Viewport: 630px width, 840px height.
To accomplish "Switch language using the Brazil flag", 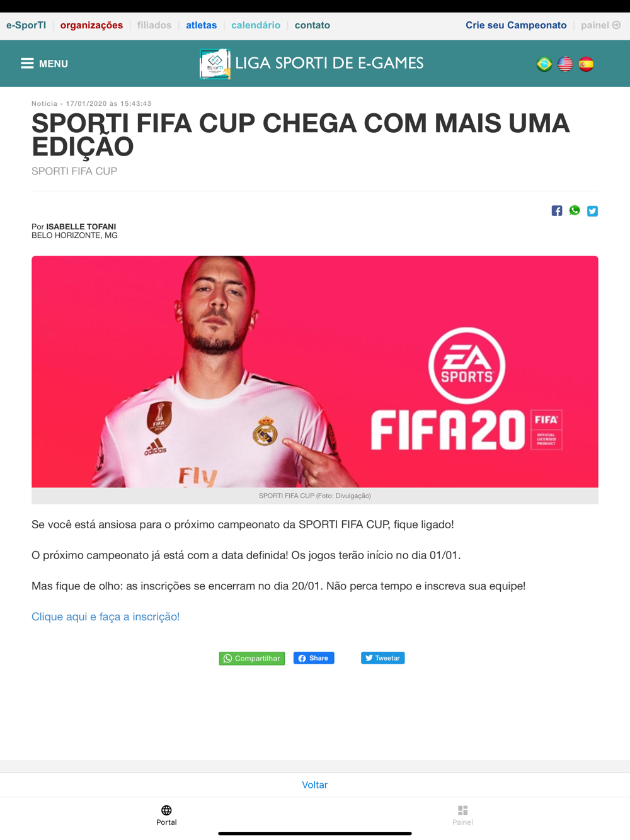I will point(544,64).
